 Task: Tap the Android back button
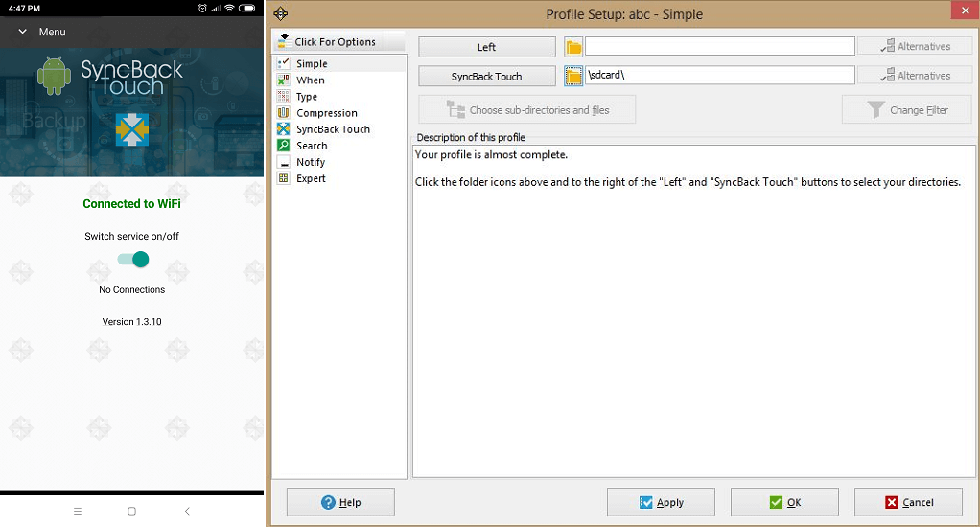[187, 511]
